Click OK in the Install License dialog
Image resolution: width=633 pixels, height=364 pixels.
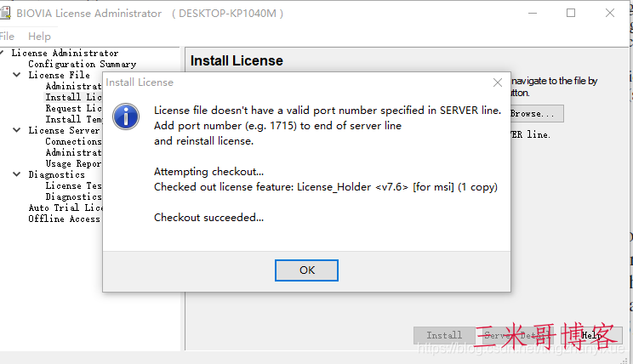tap(306, 270)
